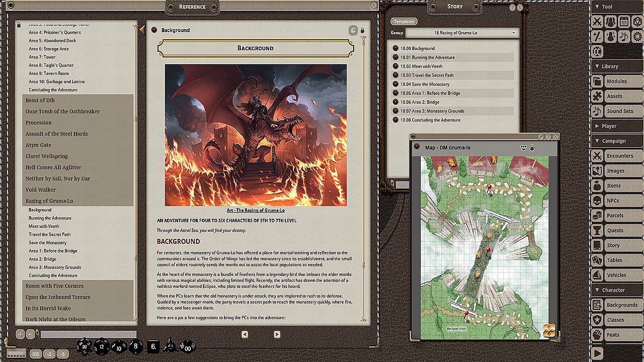Open the Group dropdown in Story

point(462,33)
